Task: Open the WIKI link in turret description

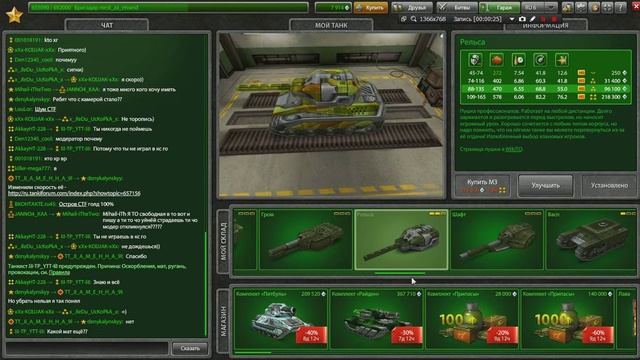Action: [x=513, y=149]
